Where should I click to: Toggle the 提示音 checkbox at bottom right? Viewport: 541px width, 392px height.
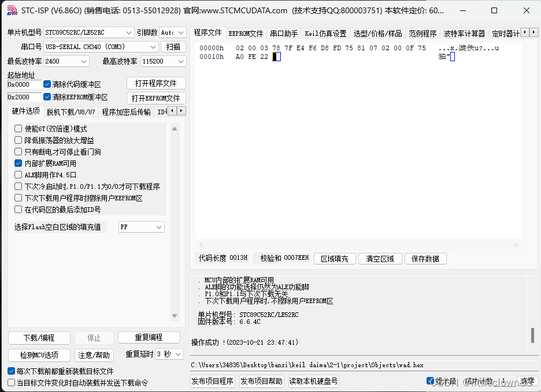coord(431,380)
